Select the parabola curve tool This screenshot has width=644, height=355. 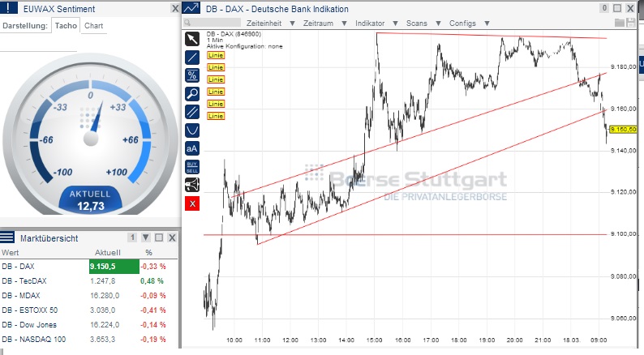[192, 130]
